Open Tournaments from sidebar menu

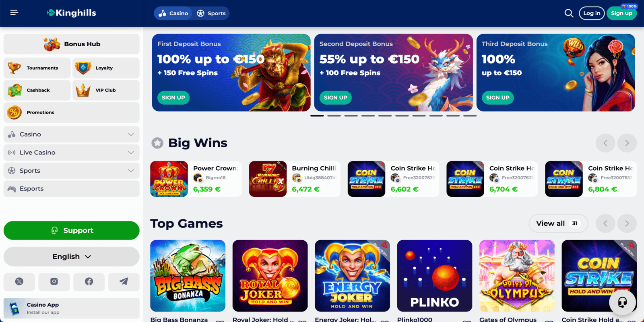tap(37, 68)
